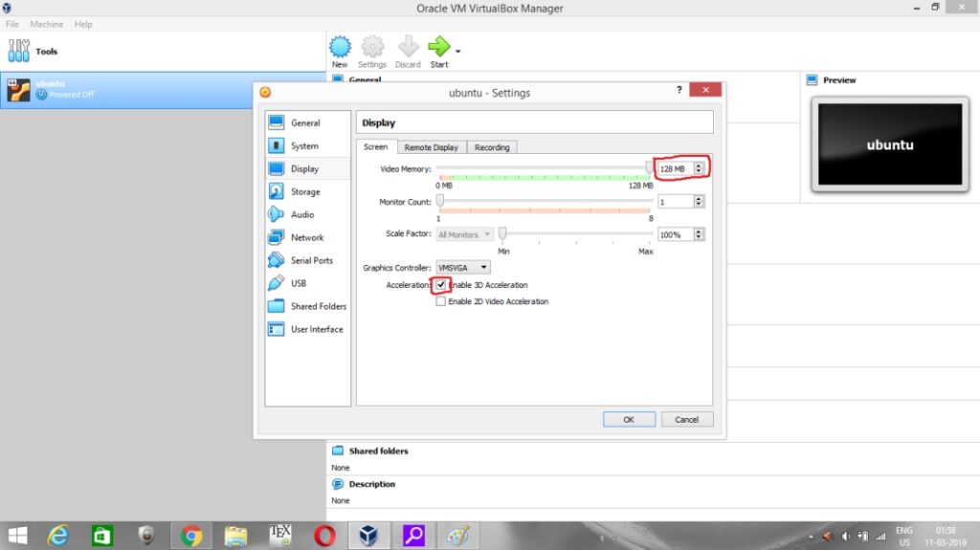This screenshot has width=980, height=550.
Task: Increase Video Memory with up stepper
Action: tap(699, 165)
